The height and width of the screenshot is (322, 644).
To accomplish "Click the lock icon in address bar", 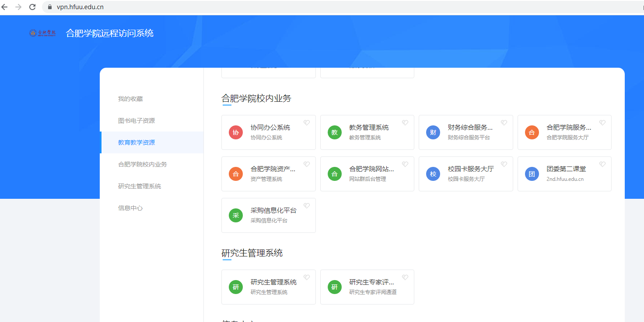I will pos(49,7).
